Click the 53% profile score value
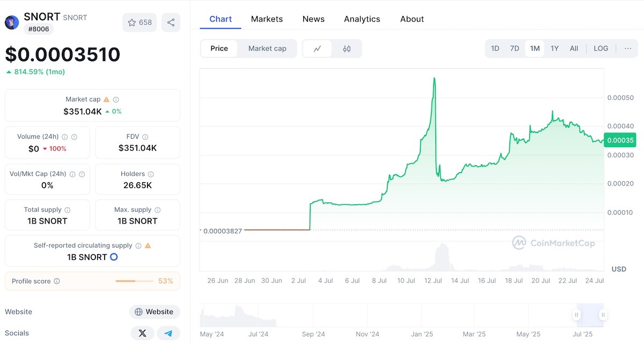644x345 pixels. click(x=166, y=281)
